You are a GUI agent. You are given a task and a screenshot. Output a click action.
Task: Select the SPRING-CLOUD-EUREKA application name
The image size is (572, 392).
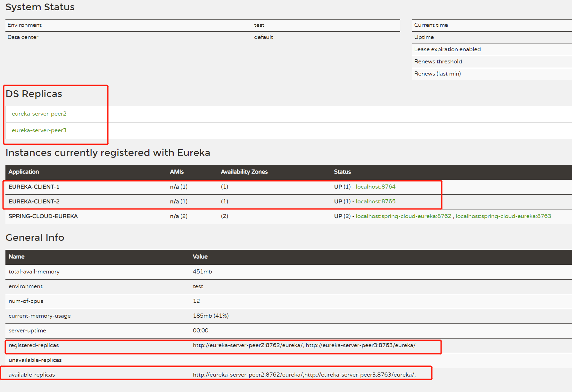[x=43, y=216]
